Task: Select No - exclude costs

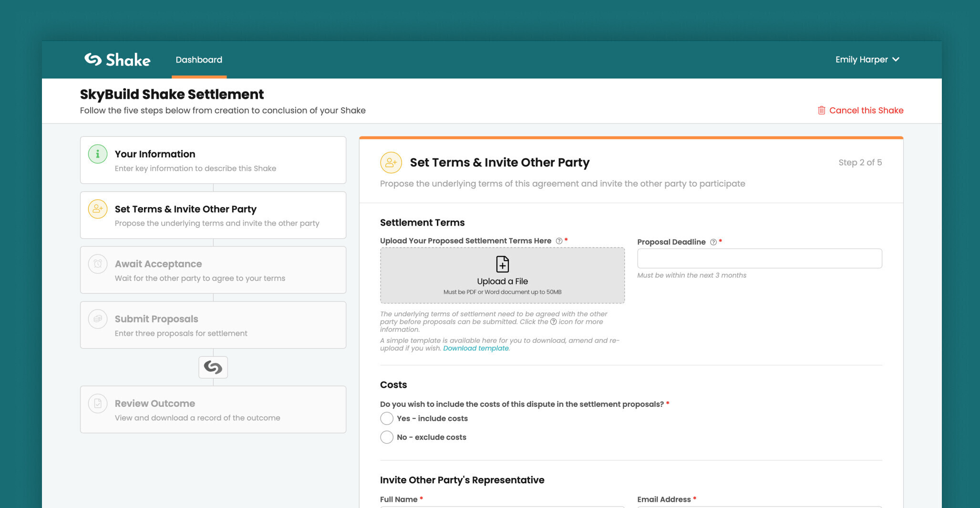Action: point(387,437)
